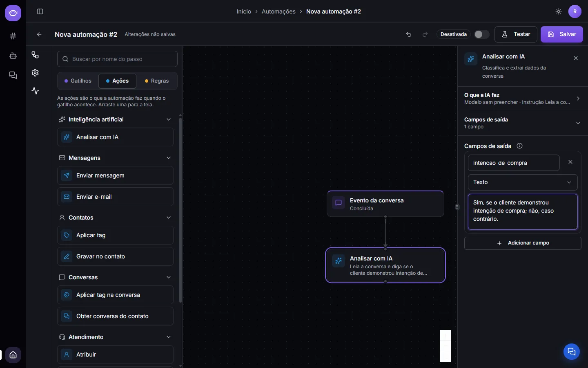Click the Nova automação #2 title
Image resolution: width=588 pixels, height=368 pixels.
click(x=86, y=34)
